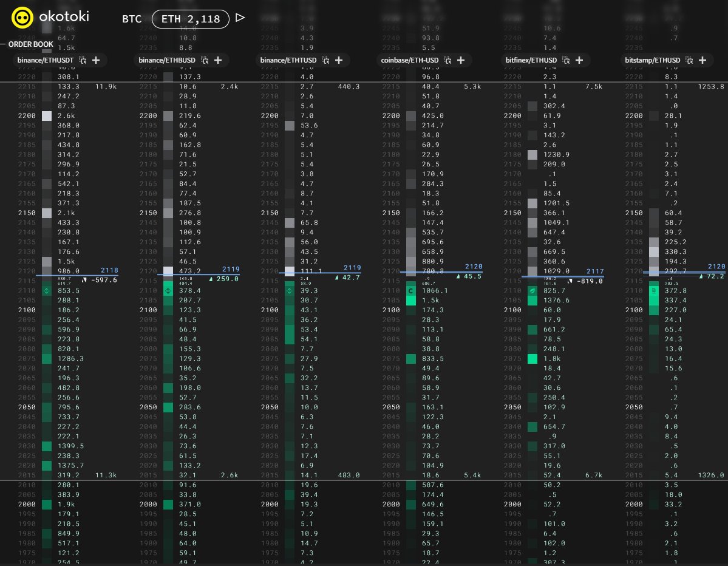Pop out the binance/ETHUSDT order book
728x566 pixels.
84,61
